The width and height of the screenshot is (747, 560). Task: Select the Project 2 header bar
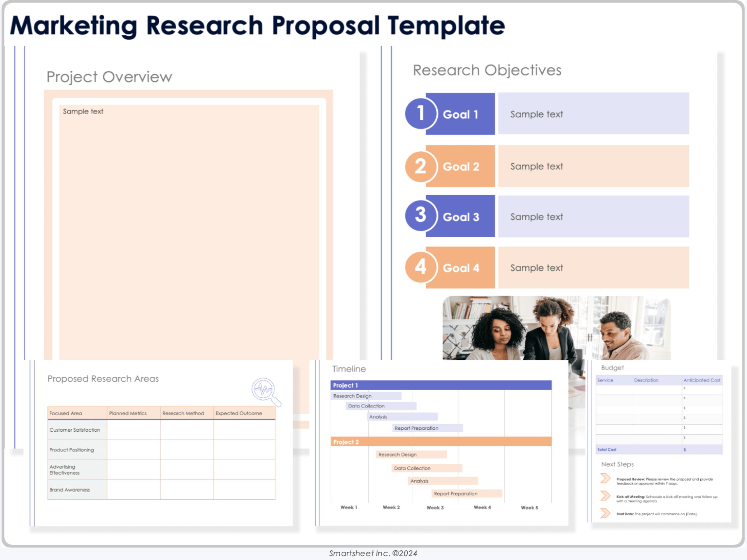[441, 442]
